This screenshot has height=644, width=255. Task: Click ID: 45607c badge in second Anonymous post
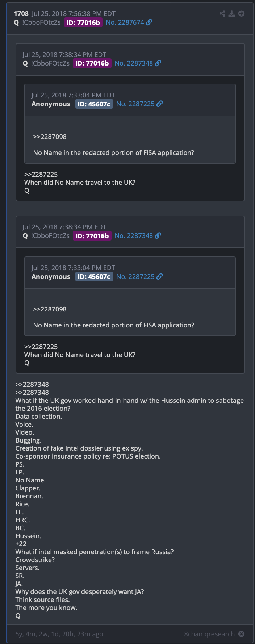coord(94,277)
